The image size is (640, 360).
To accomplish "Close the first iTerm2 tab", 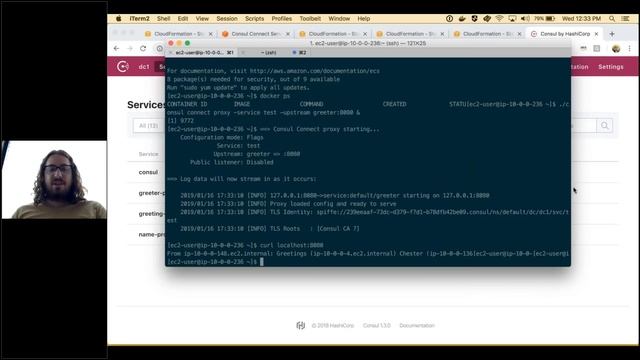I will coord(171,53).
